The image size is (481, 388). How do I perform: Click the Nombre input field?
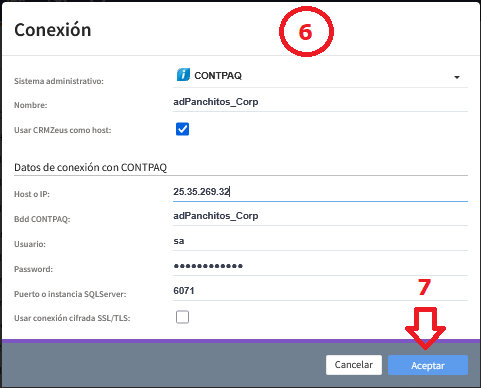(320, 102)
